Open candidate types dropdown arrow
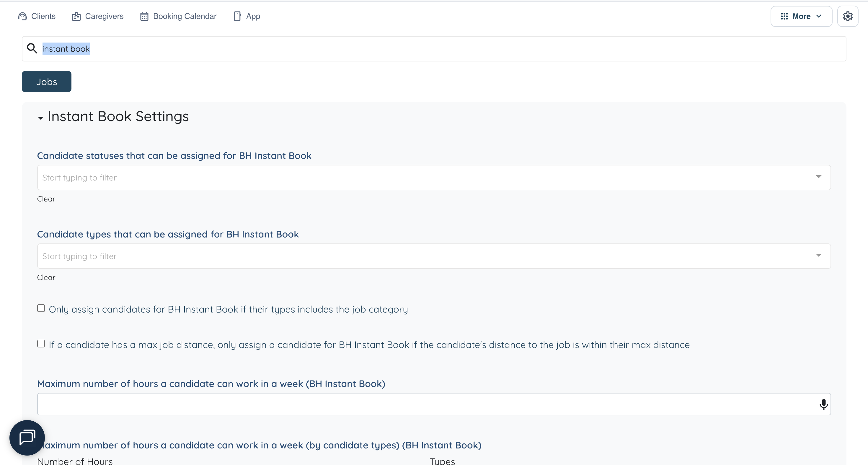This screenshot has width=868, height=465. click(818, 255)
